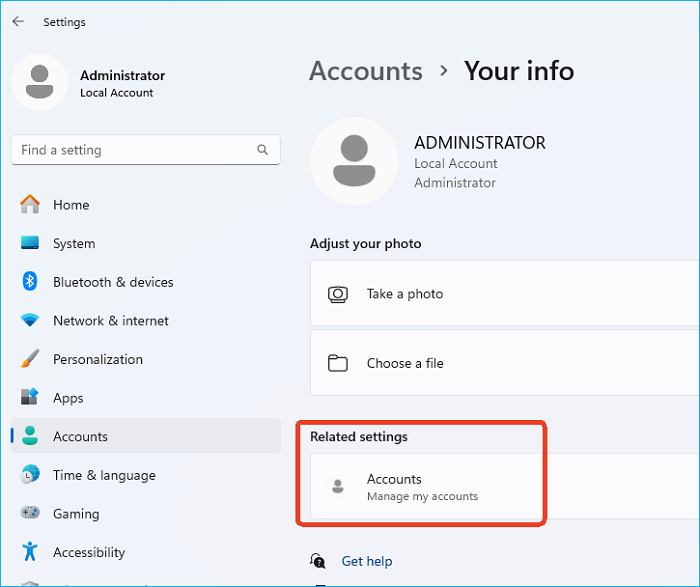
Task: Click the Accessibility figure icon
Action: click(x=30, y=552)
